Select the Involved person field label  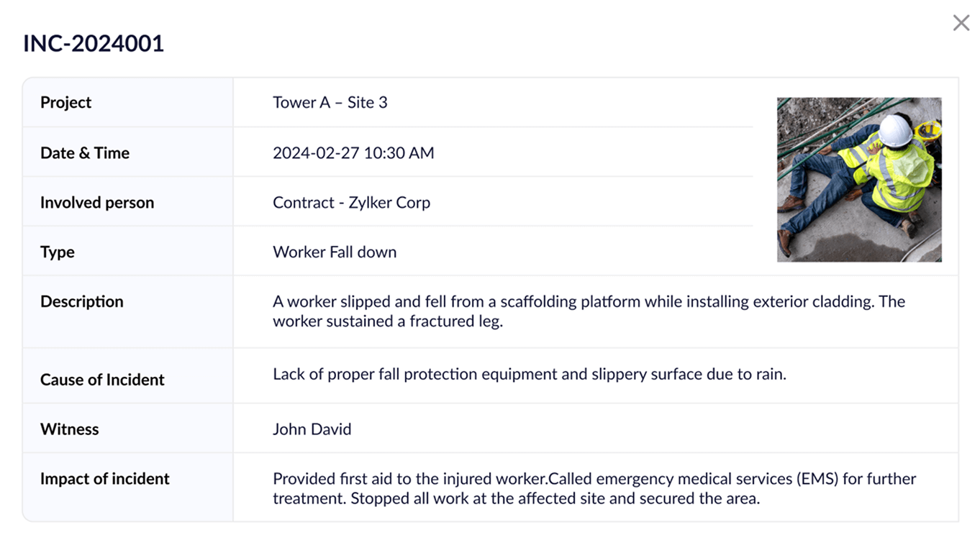point(97,203)
